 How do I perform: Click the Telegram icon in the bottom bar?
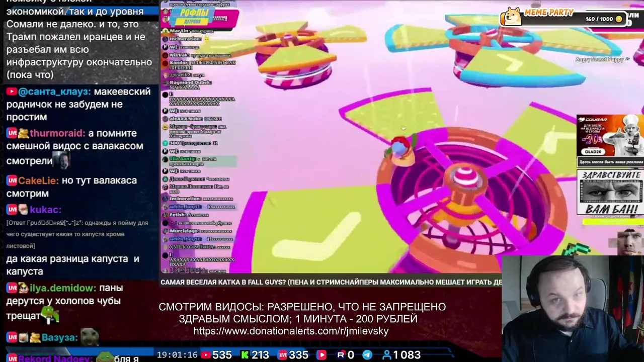[367, 355]
